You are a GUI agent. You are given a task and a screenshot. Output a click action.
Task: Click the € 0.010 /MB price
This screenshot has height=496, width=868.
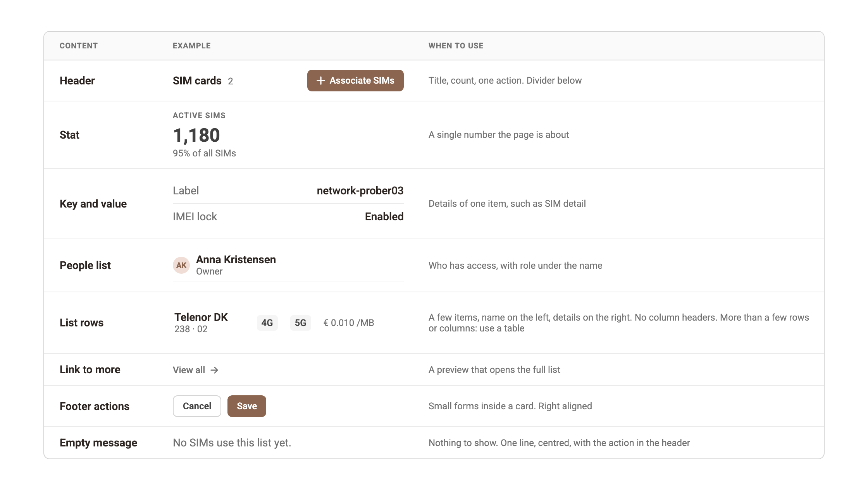point(349,323)
